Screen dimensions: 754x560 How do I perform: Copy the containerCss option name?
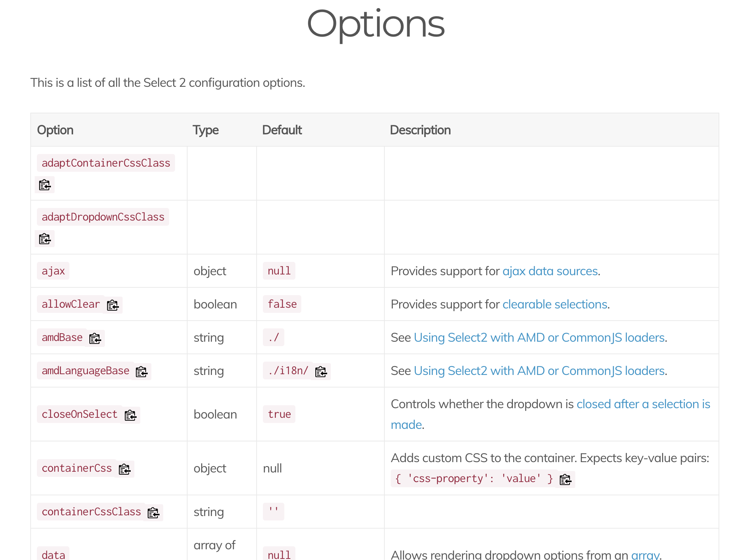coord(125,469)
